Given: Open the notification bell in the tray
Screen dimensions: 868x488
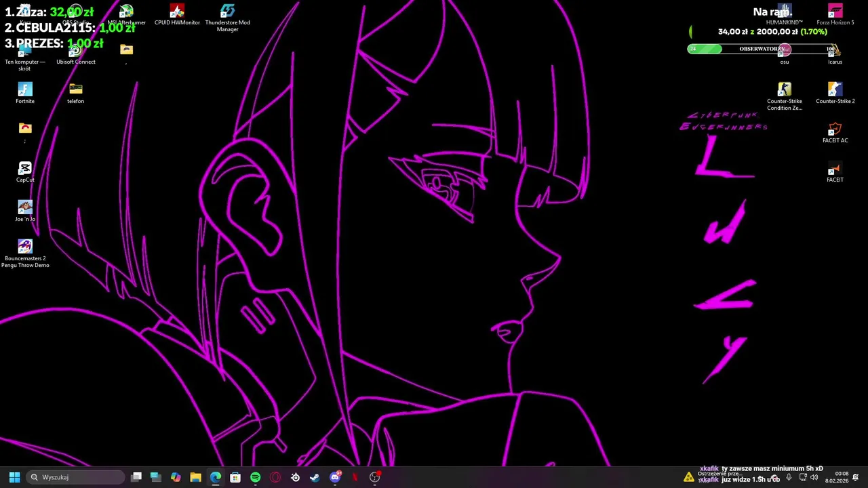Looking at the screenshot, I should tap(856, 477).
